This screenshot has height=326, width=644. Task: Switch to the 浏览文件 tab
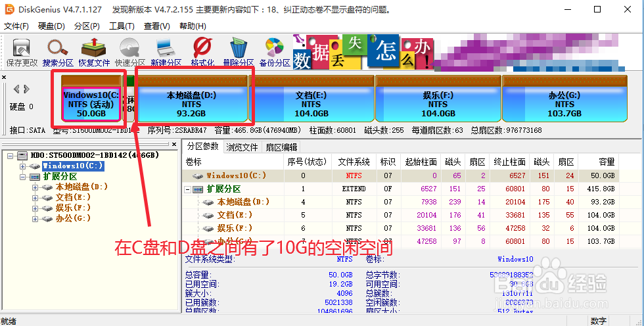(x=242, y=147)
